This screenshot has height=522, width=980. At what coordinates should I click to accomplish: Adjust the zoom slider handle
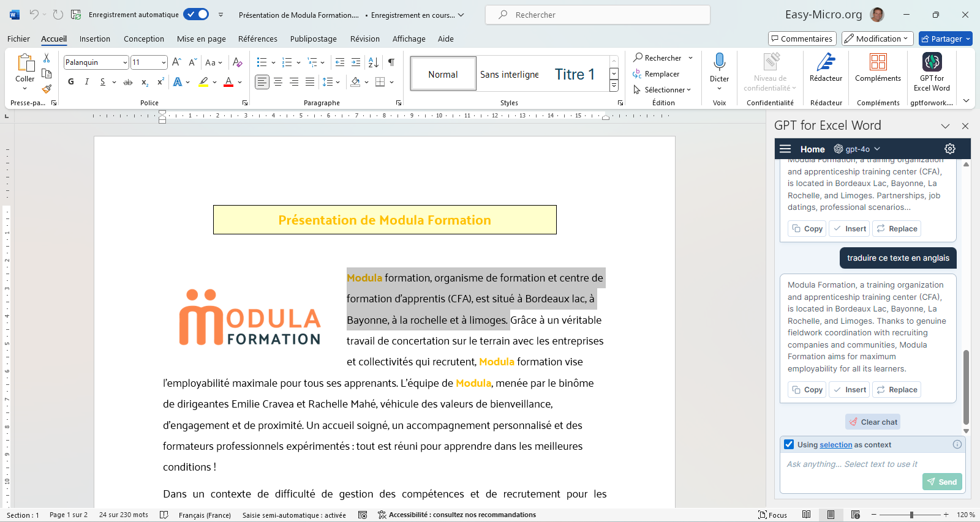pyautogui.click(x=911, y=515)
